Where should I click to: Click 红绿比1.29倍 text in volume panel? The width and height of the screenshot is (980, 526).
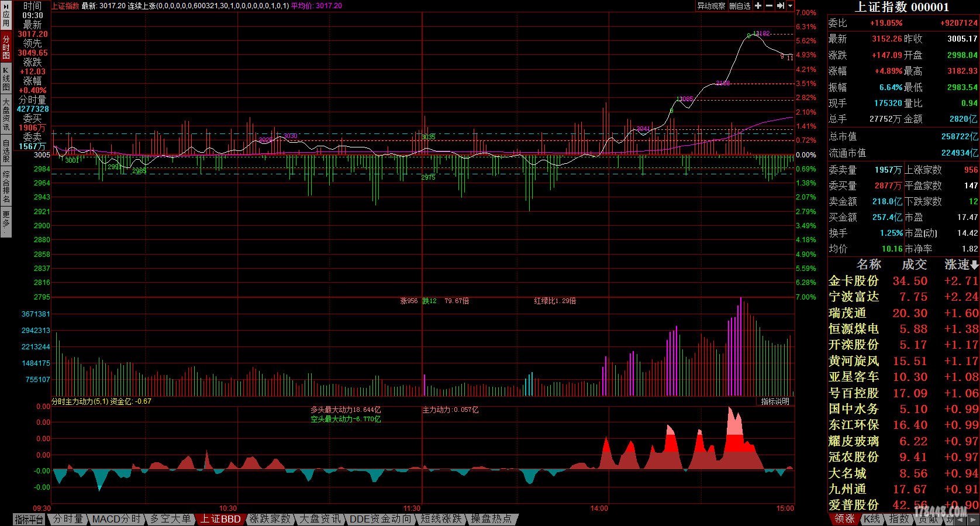tap(555, 301)
